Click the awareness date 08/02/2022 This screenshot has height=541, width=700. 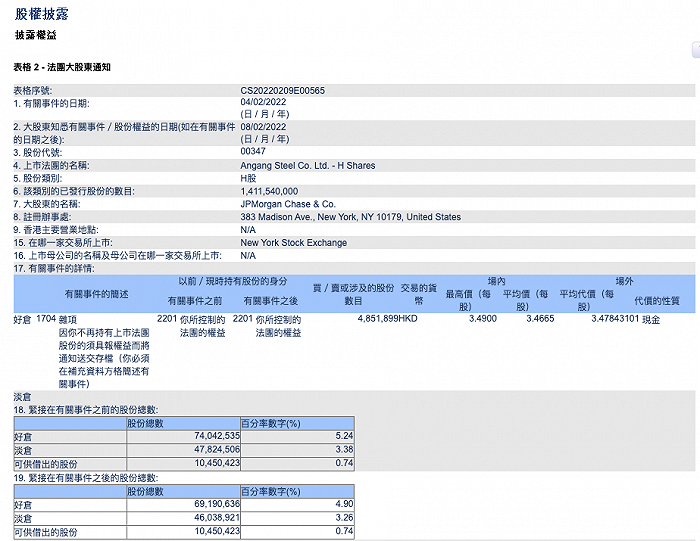tap(263, 127)
